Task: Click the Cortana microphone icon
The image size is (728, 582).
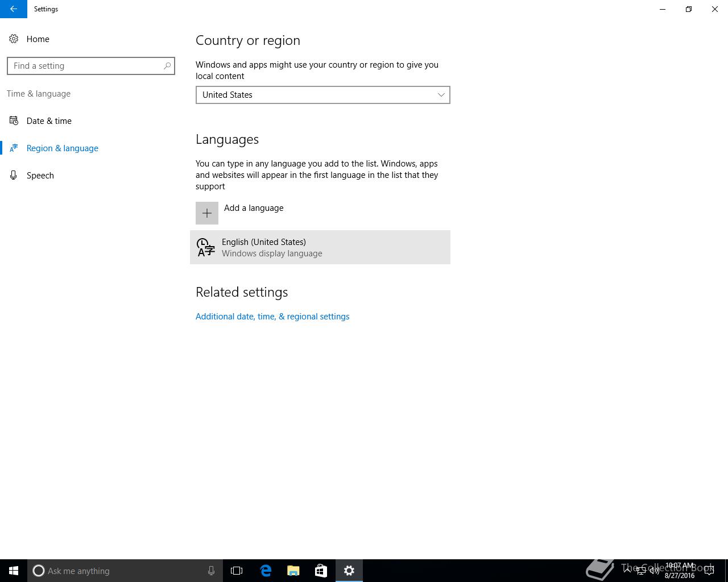Action: (x=211, y=571)
